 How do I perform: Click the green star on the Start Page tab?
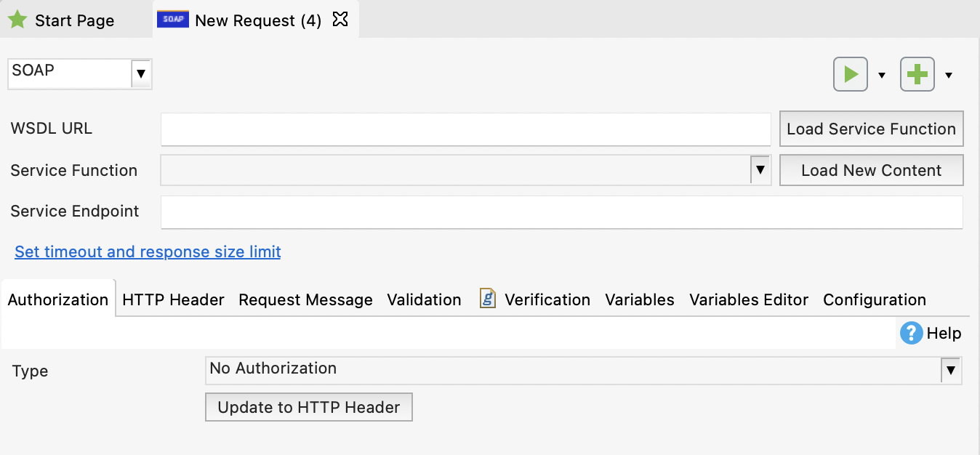[17, 20]
